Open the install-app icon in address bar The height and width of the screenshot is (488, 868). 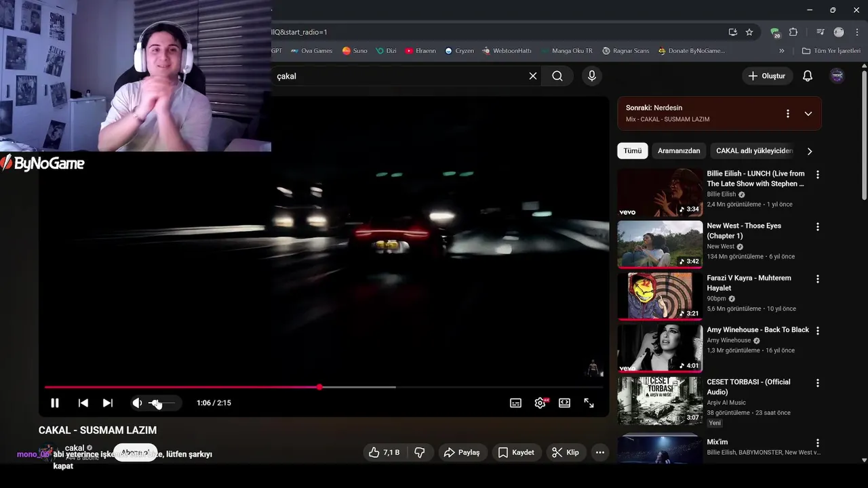pyautogui.click(x=732, y=32)
